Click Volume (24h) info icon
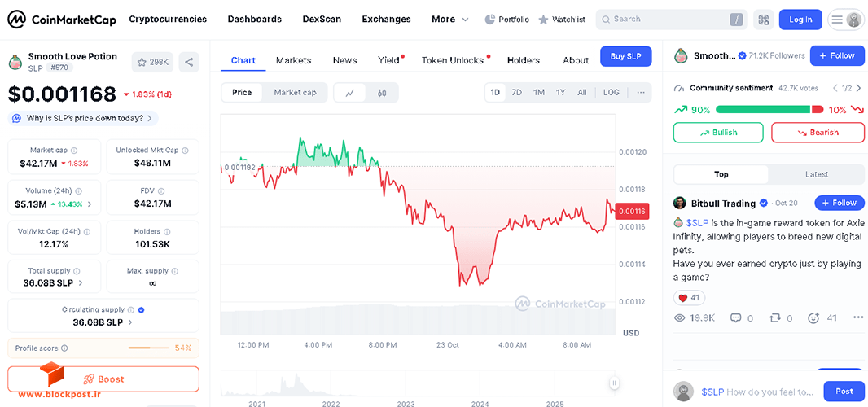 [79, 191]
